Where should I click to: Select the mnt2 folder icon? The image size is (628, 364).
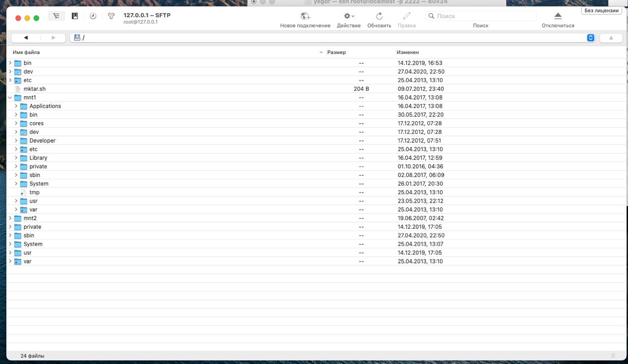pos(18,218)
